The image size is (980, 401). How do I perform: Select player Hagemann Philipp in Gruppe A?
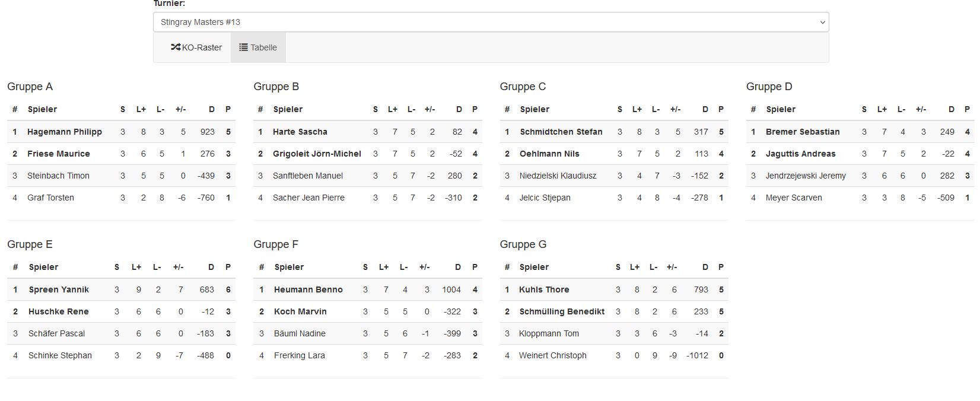pyautogui.click(x=65, y=132)
